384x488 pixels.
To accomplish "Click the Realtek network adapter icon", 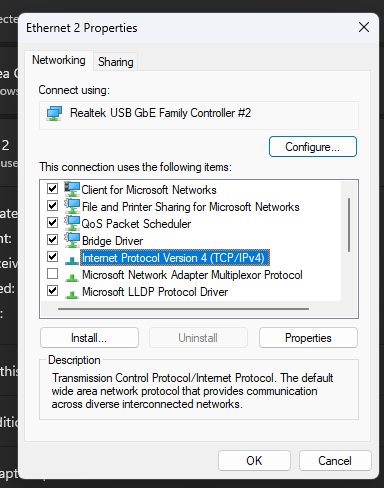I will click(54, 113).
